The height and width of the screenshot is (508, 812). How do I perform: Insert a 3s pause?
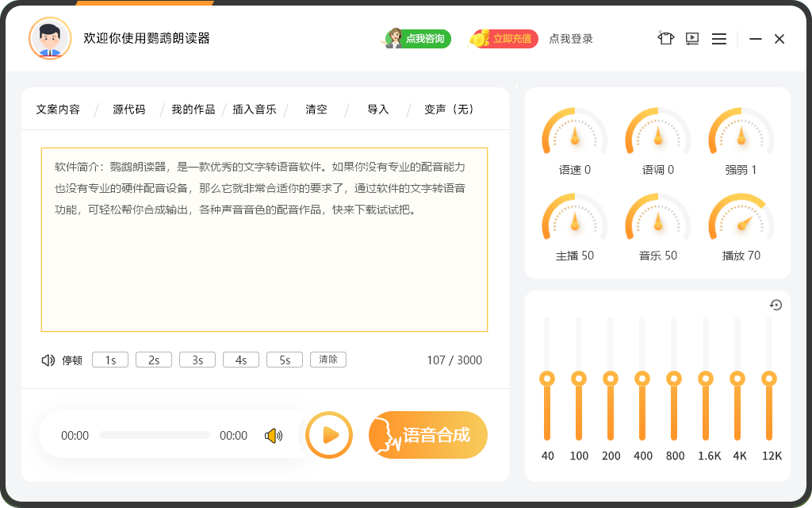[197, 360]
